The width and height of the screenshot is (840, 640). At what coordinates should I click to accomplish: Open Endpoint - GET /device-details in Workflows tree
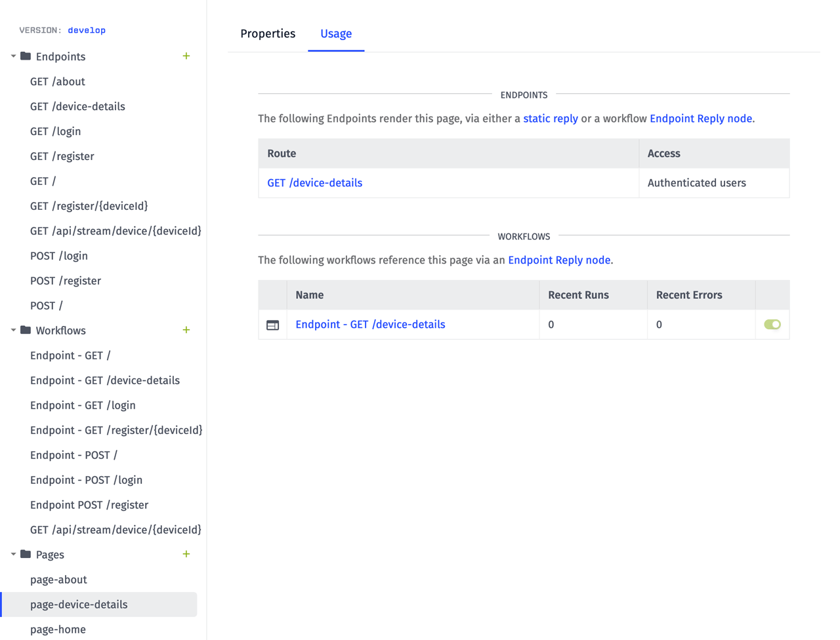(105, 381)
